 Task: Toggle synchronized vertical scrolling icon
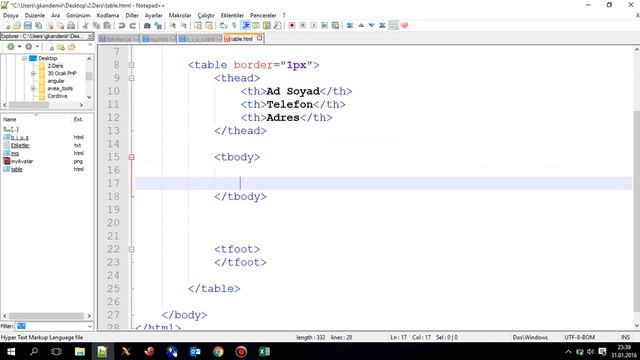198,26
